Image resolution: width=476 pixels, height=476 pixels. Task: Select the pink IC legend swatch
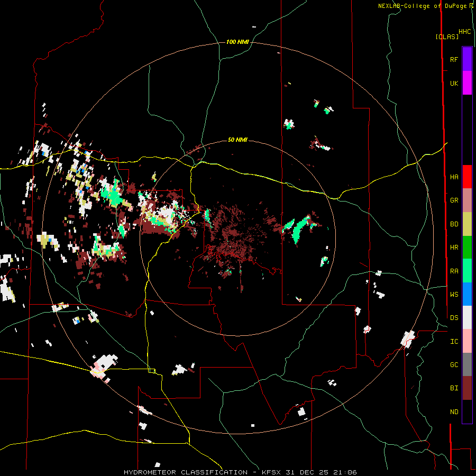[467, 341]
